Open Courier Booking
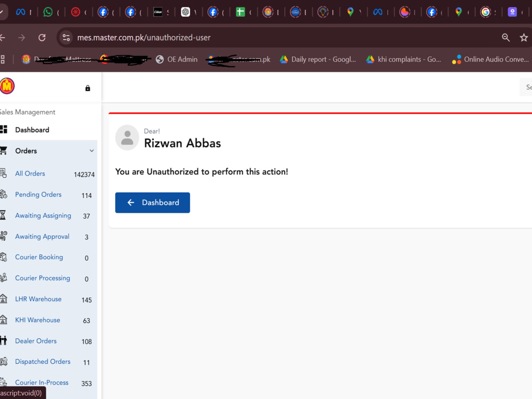 pos(39,257)
